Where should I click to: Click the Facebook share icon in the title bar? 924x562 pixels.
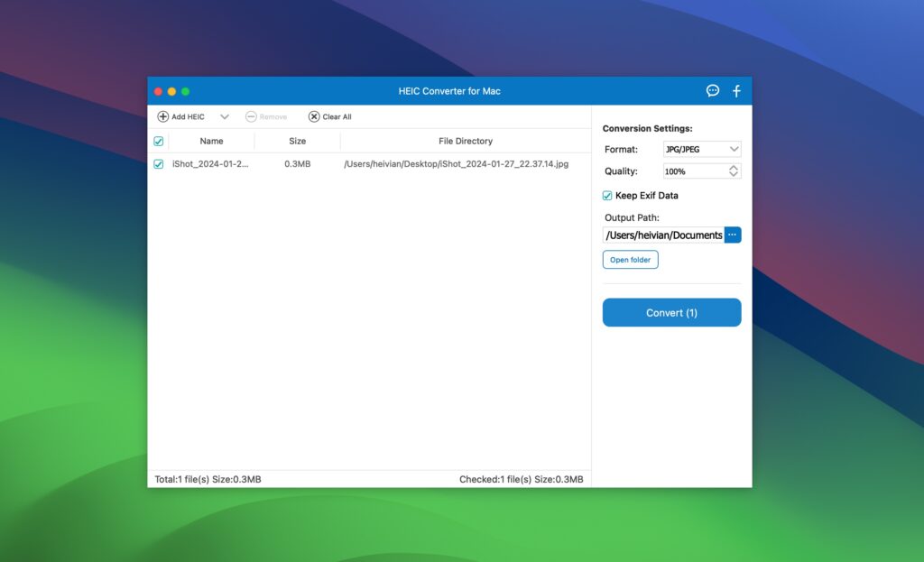click(x=735, y=90)
